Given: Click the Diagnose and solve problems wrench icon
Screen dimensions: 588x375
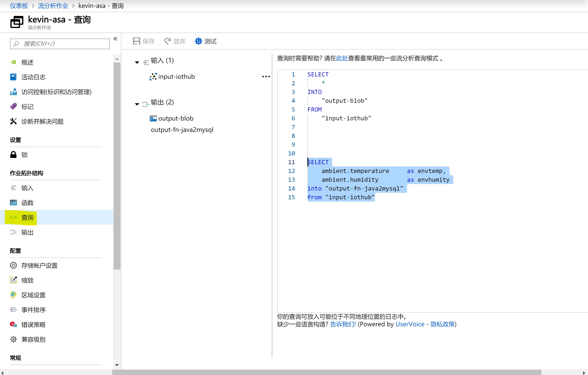Looking at the screenshot, I should point(13,121).
